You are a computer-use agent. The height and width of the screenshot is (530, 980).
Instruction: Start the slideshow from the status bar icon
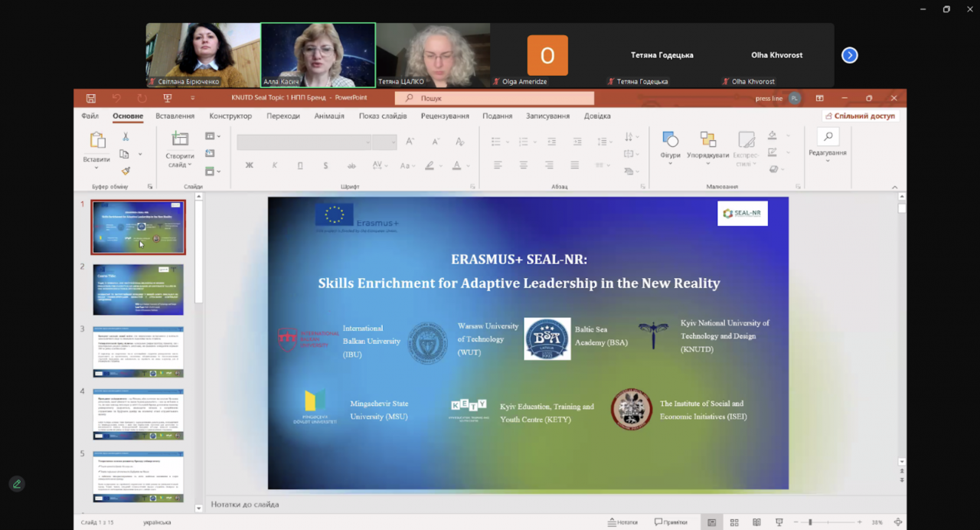779,522
